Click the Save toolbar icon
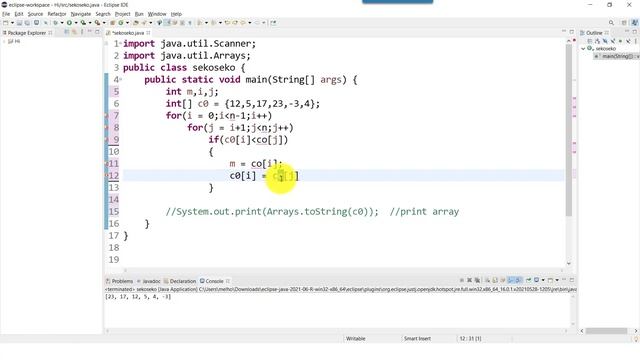Screen dimensions: 640x360 coord(19,23)
